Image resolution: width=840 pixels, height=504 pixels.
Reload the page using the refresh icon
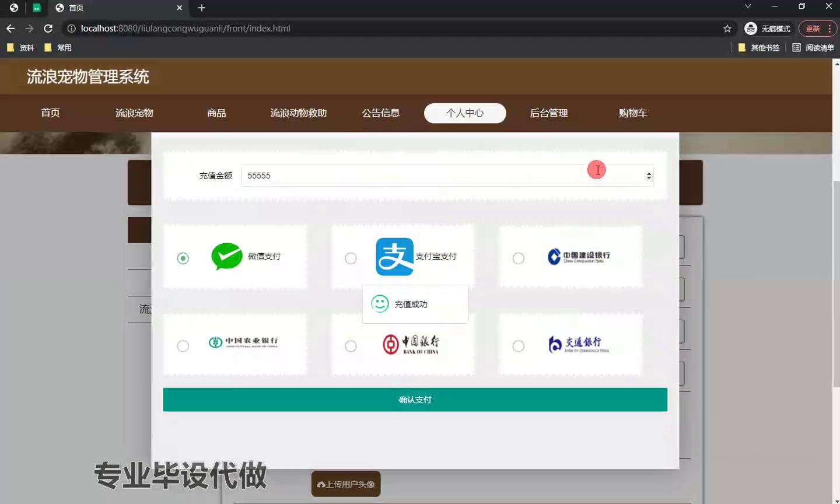[x=48, y=29]
